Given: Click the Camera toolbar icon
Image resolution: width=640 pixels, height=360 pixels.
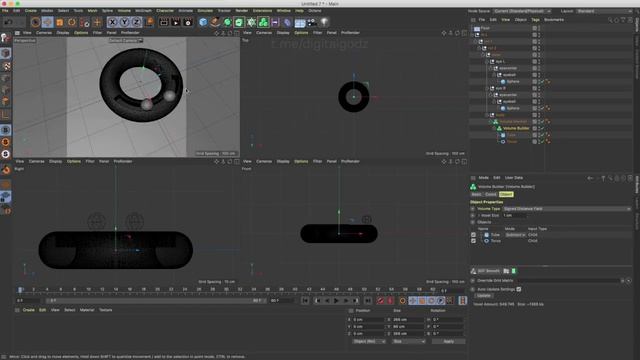Looking at the screenshot, I should (312, 22).
